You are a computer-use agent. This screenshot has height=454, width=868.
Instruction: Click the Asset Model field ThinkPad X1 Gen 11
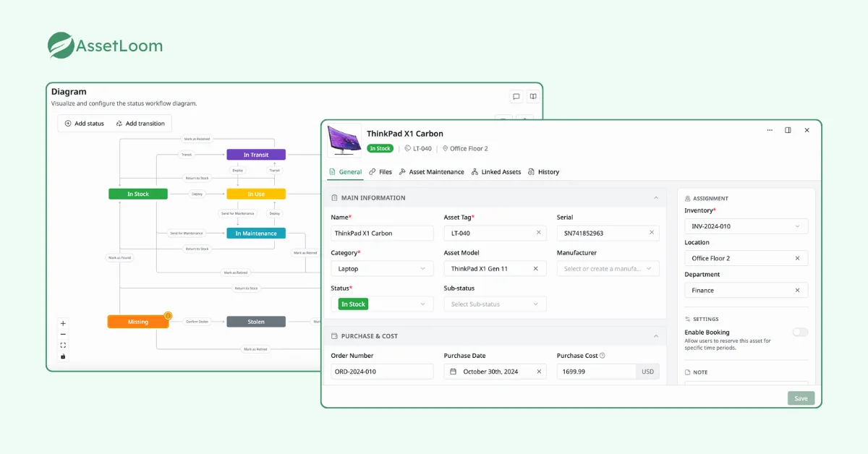tap(495, 268)
